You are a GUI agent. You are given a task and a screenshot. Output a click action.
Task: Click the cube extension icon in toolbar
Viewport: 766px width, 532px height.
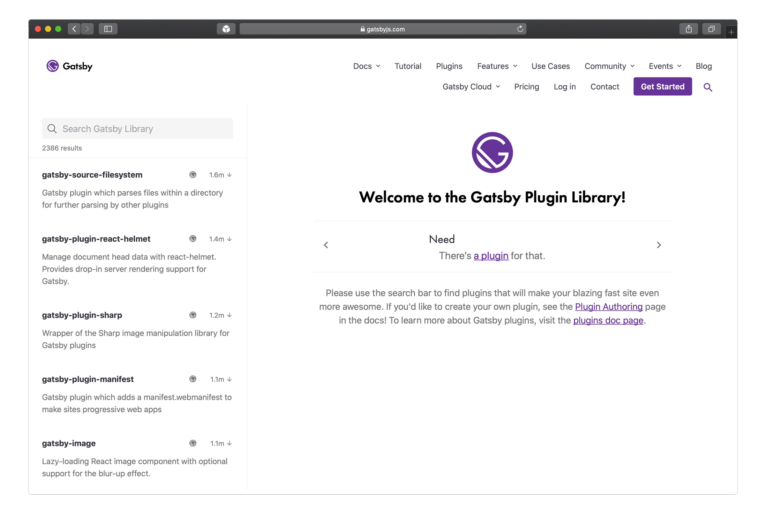(x=226, y=29)
